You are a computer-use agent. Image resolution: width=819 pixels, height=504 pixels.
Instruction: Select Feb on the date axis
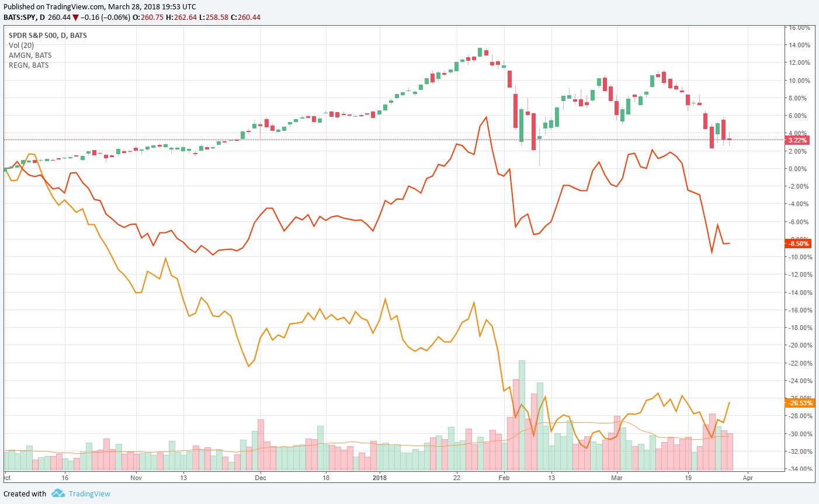point(504,478)
